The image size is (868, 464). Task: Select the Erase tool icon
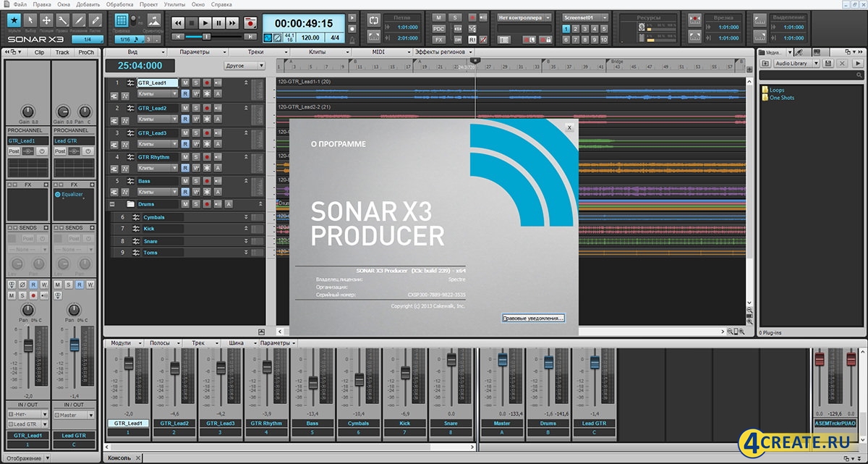point(95,20)
